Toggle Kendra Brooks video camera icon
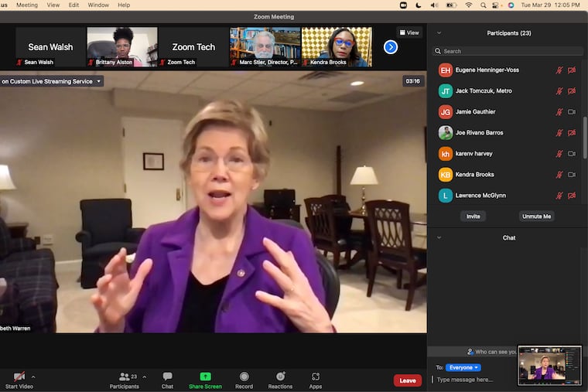Screen dimensions: 588x392 tap(572, 175)
